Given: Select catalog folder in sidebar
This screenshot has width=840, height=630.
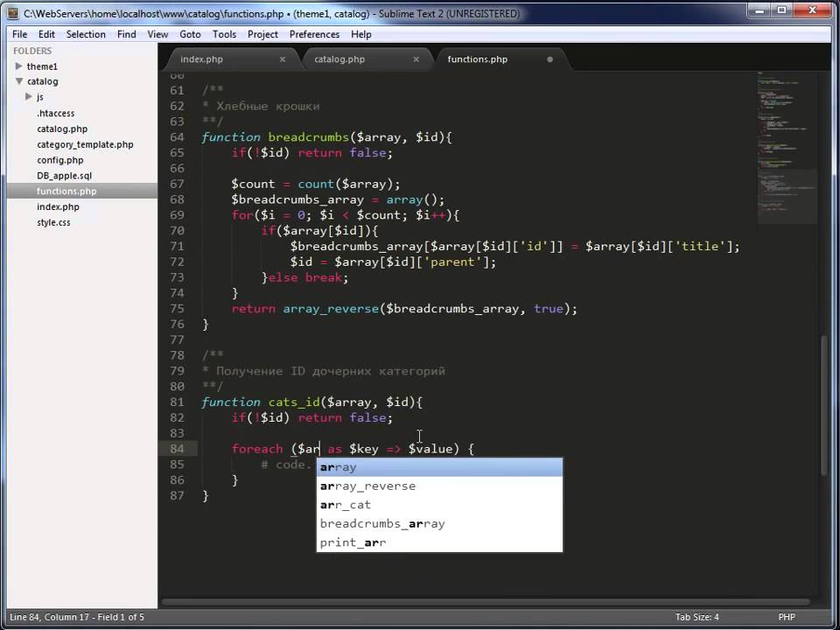Looking at the screenshot, I should [x=43, y=81].
